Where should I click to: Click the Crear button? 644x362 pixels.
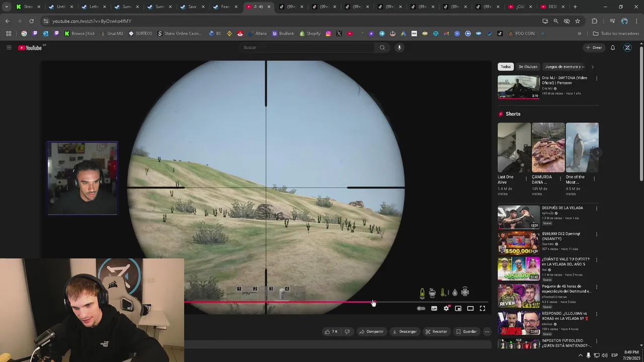(x=594, y=48)
